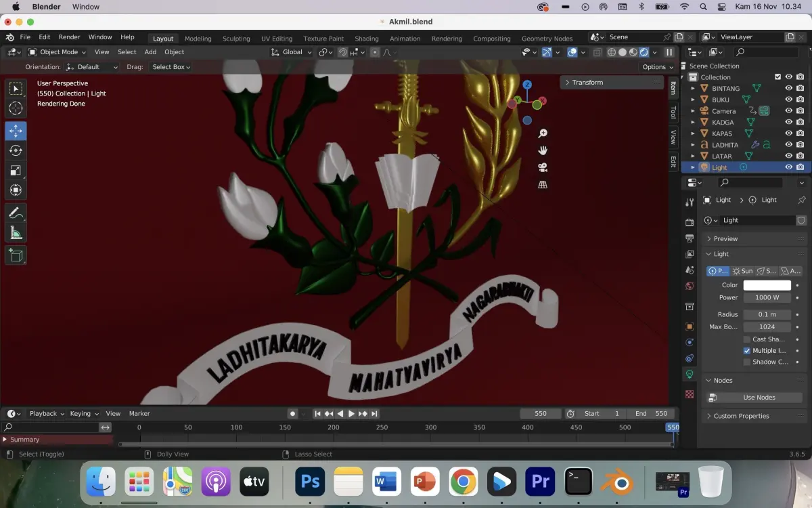
Task: Enable Cast Shadow checkbox
Action: point(747,339)
